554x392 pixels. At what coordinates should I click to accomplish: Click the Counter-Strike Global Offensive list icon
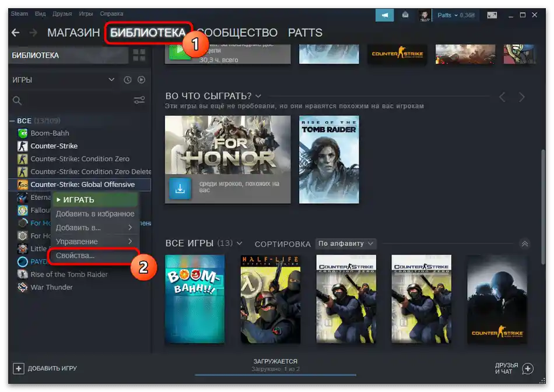coord(23,185)
